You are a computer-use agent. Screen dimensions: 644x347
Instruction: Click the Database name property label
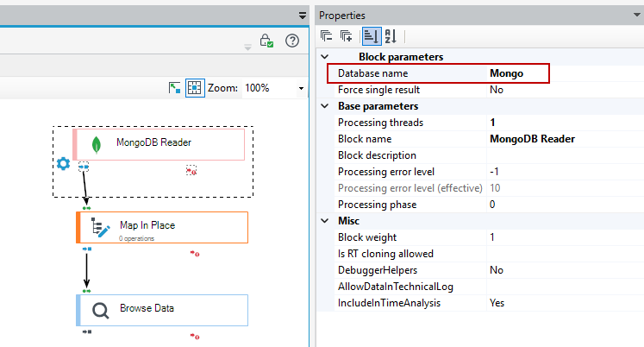point(373,73)
